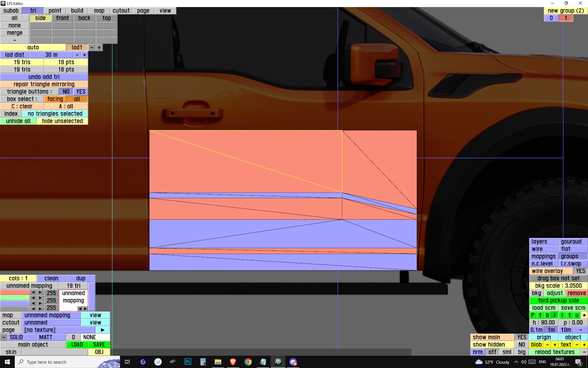Screen dimensions: 588x368
Task: Open the cutout tab
Action: click(121, 11)
